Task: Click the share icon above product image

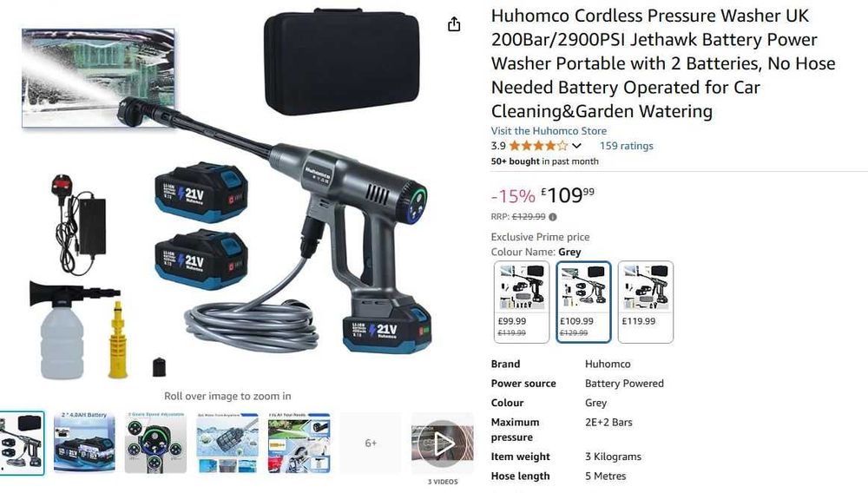Action: [x=454, y=24]
